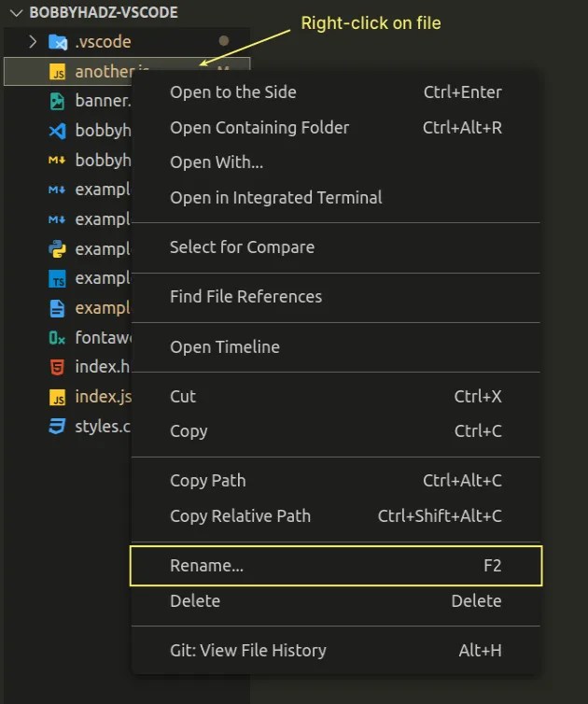Choose 'Copy Path' menu entry
The image size is (588, 704).
[x=336, y=481]
